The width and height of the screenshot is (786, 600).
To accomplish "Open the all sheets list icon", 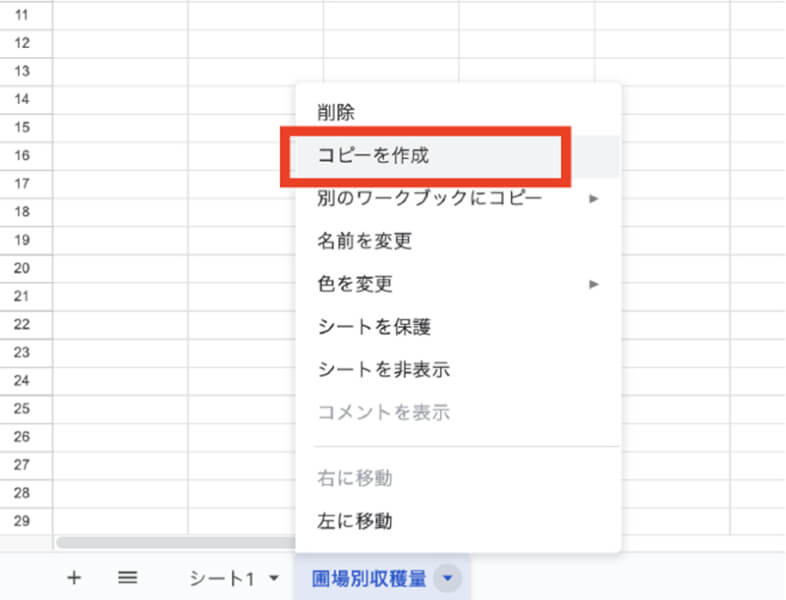I will [127, 578].
